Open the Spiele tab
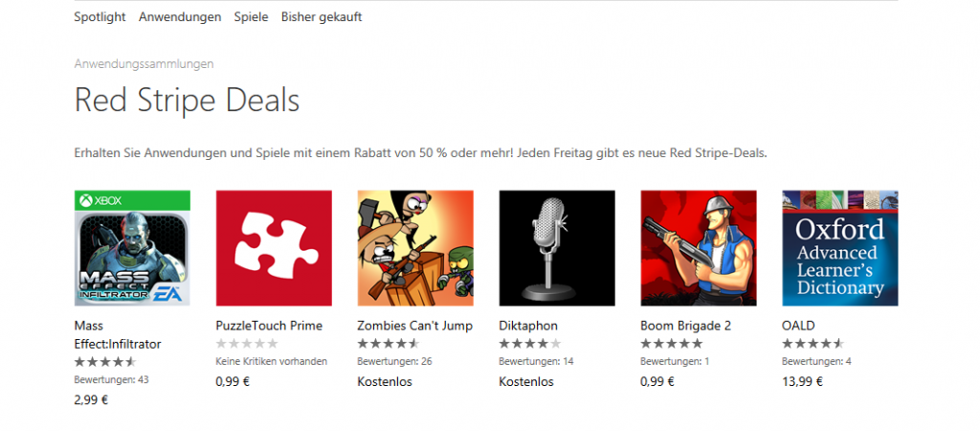The height and width of the screenshot is (431, 980). pyautogui.click(x=252, y=17)
